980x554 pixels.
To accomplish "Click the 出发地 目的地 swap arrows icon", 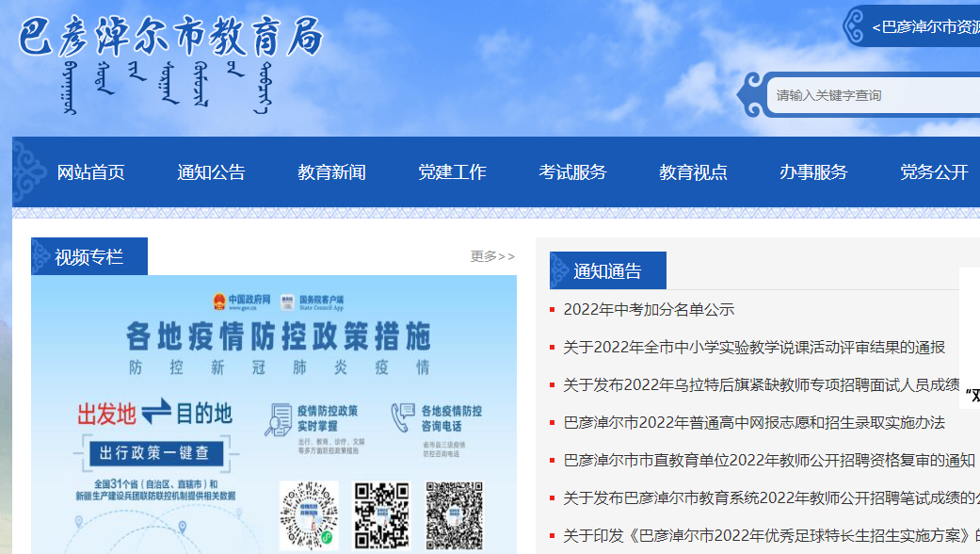I will 156,412.
